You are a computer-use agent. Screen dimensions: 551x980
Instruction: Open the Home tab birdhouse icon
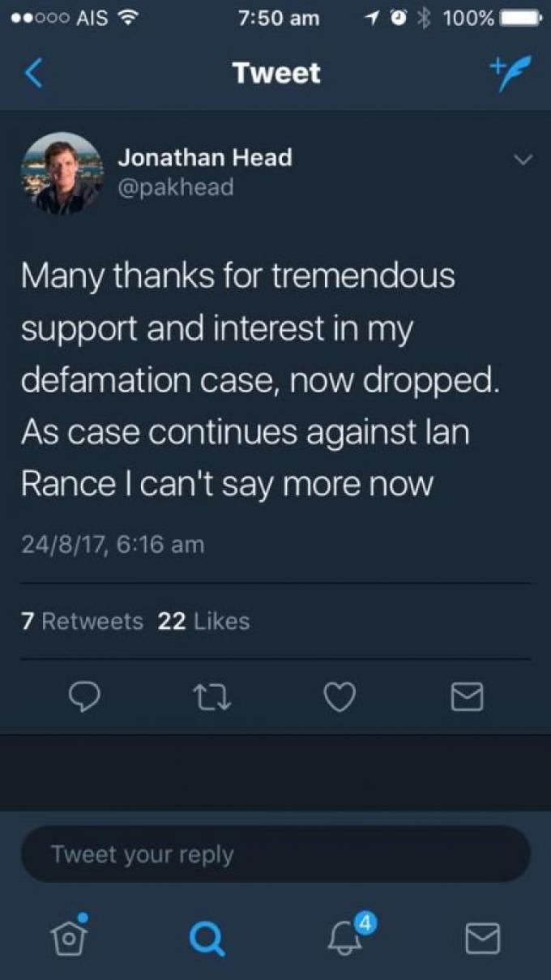coord(69,936)
